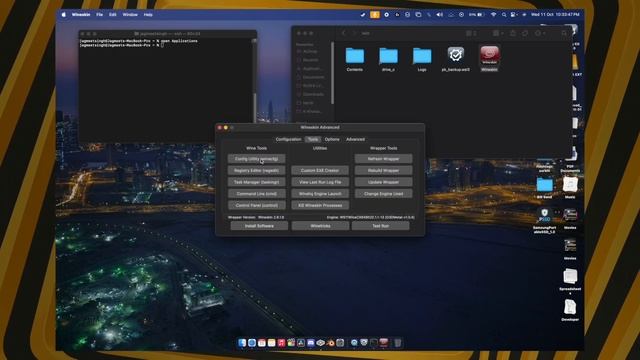
Task: Open Blender from the Dock
Action: coord(330,343)
